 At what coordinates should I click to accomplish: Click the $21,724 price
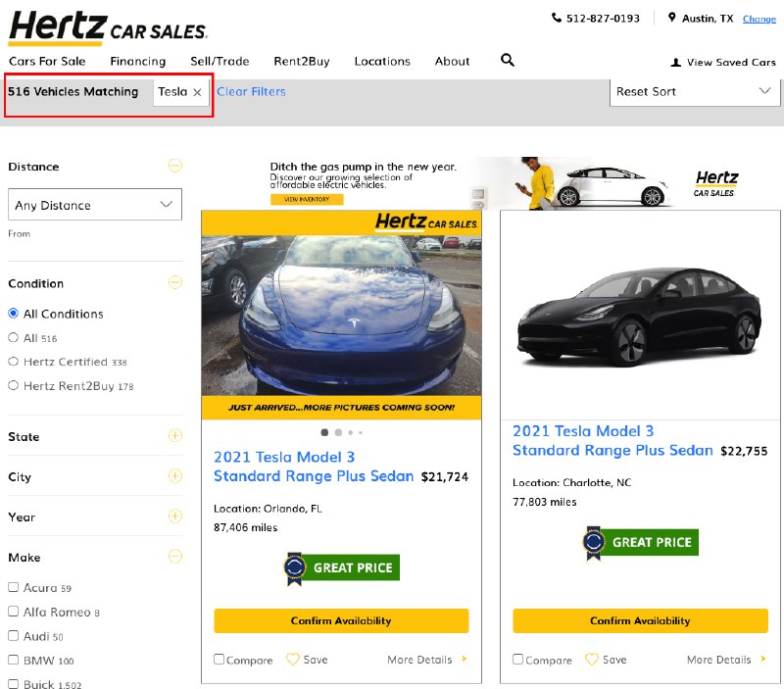[445, 477]
